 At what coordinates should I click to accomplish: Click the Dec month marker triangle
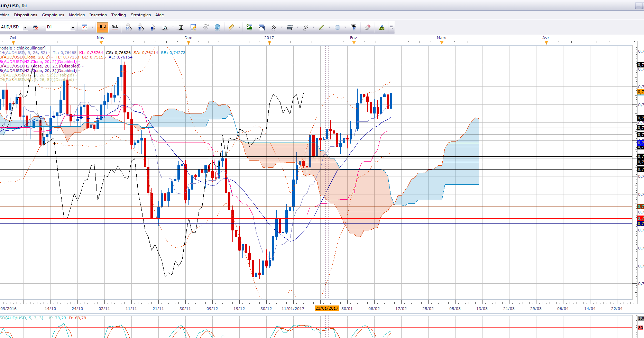coord(188,43)
